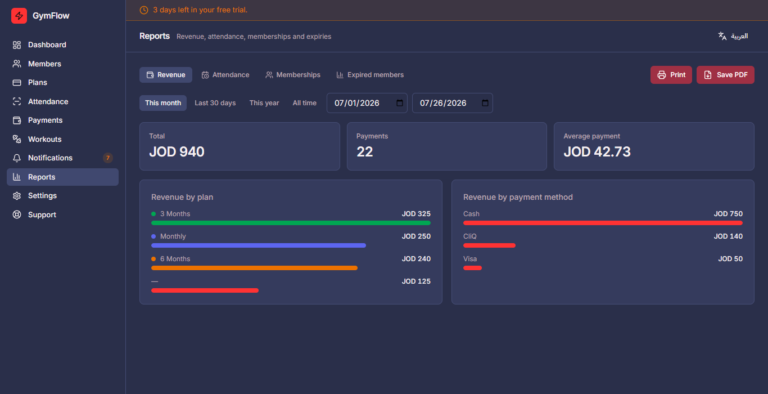The image size is (768, 394).
Task: Click the clock icon in trial banner
Action: (144, 10)
